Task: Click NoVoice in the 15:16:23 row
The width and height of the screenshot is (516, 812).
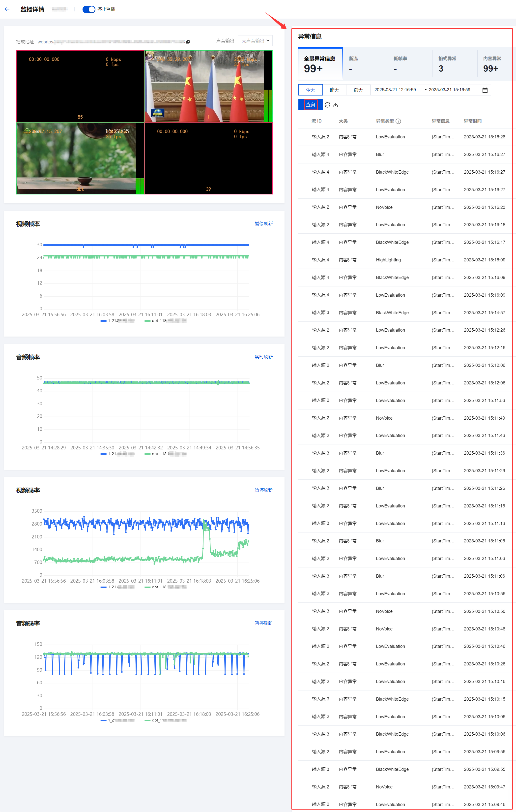Action: coord(384,207)
